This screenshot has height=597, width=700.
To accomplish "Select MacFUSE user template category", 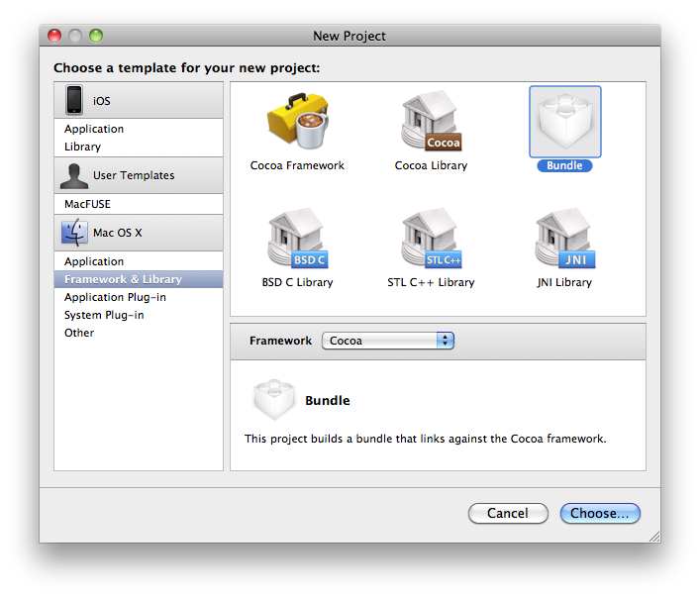I will [x=87, y=204].
